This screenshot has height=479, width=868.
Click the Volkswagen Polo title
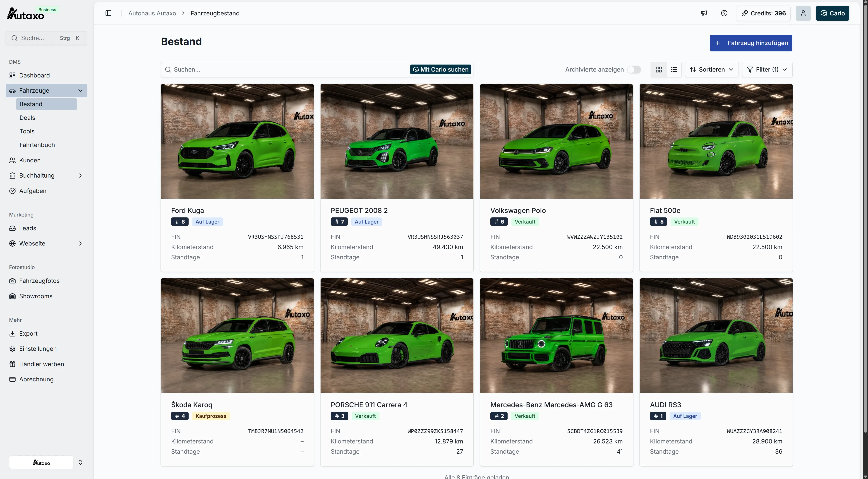tap(518, 210)
